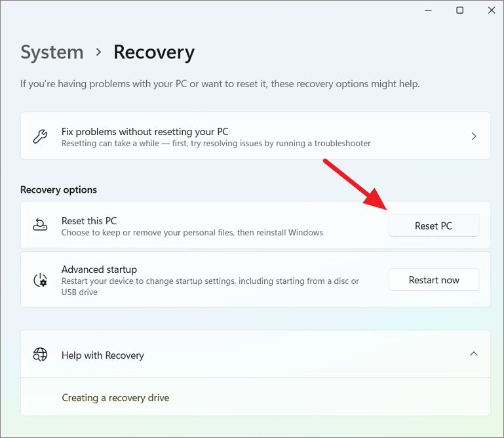Click the breadcrumb arrow after System
504x438 pixels.
coord(98,52)
